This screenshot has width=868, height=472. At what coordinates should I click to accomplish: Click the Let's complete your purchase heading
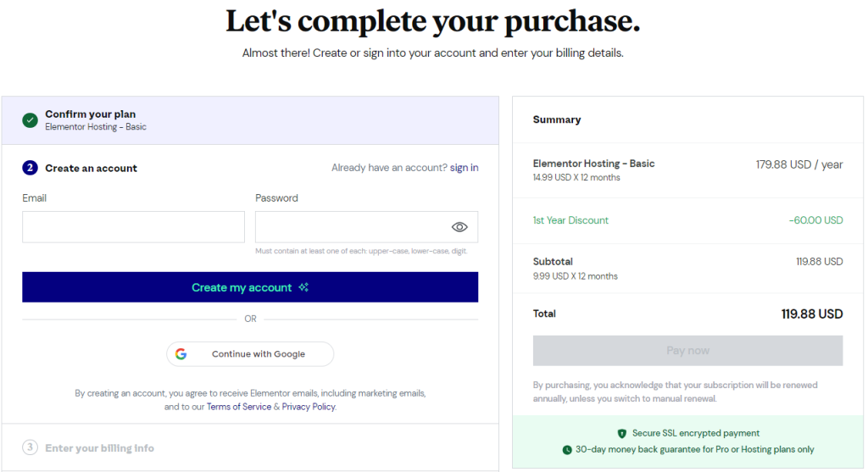click(x=433, y=21)
